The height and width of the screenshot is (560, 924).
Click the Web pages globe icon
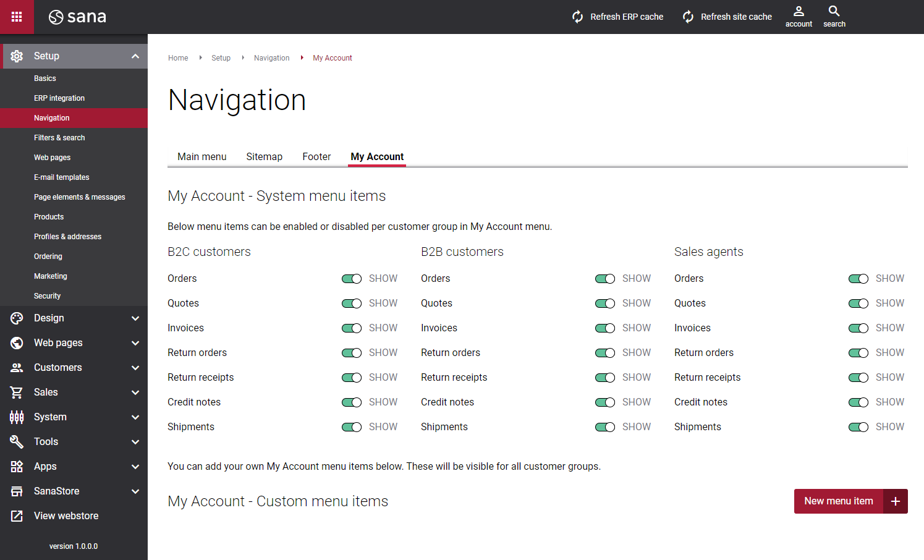pyautogui.click(x=17, y=343)
